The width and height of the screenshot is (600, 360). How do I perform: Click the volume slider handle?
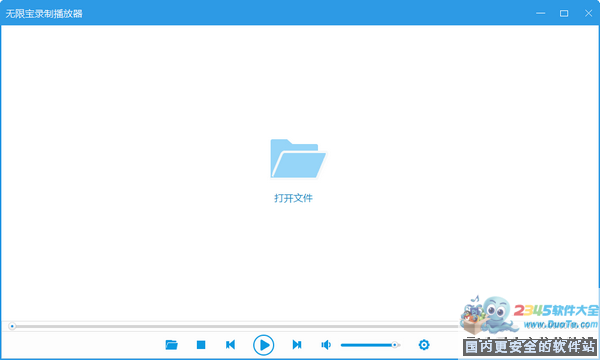pyautogui.click(x=395, y=345)
